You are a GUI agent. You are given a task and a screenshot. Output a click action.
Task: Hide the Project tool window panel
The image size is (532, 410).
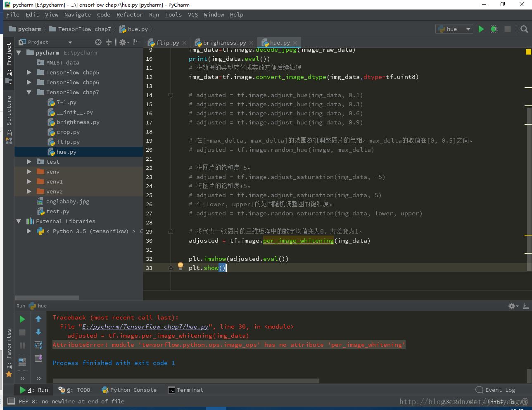point(137,42)
